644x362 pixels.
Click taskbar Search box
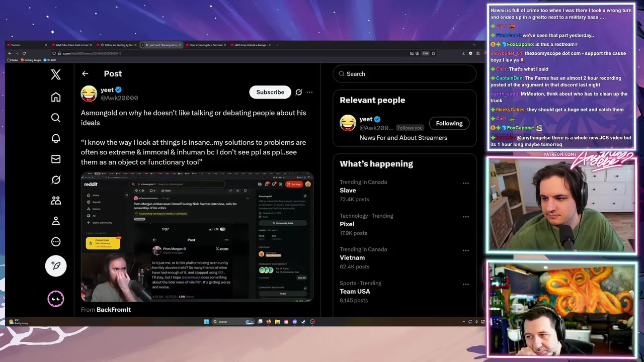coord(233,322)
